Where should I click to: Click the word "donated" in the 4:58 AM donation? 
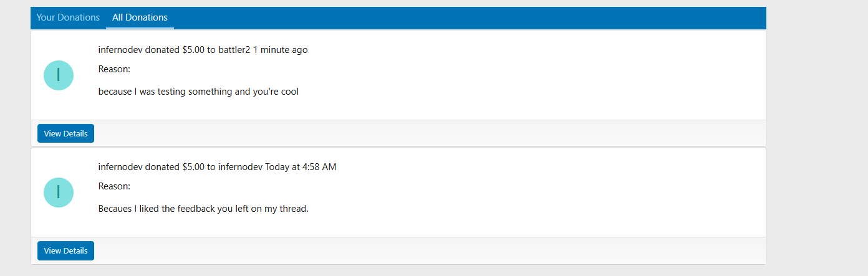coord(163,167)
